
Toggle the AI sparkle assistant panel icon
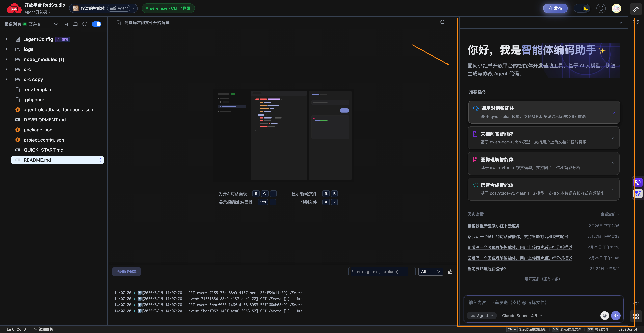click(636, 9)
